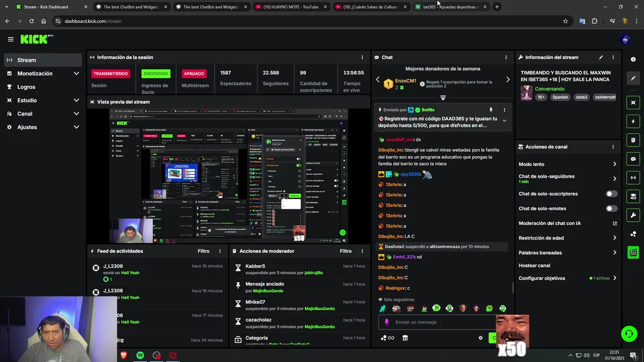Switch to bet365 browser tab
The height and width of the screenshot is (362, 644).
point(450,7)
